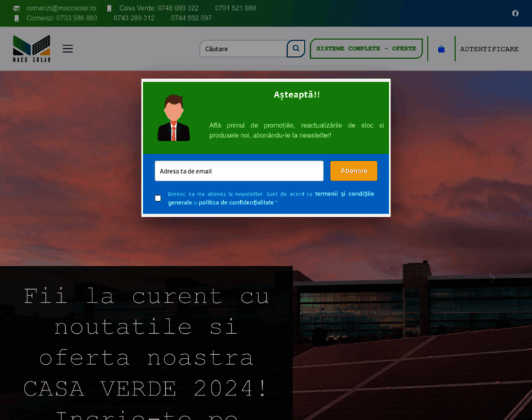Focus the Căutare search field

pos(244,49)
